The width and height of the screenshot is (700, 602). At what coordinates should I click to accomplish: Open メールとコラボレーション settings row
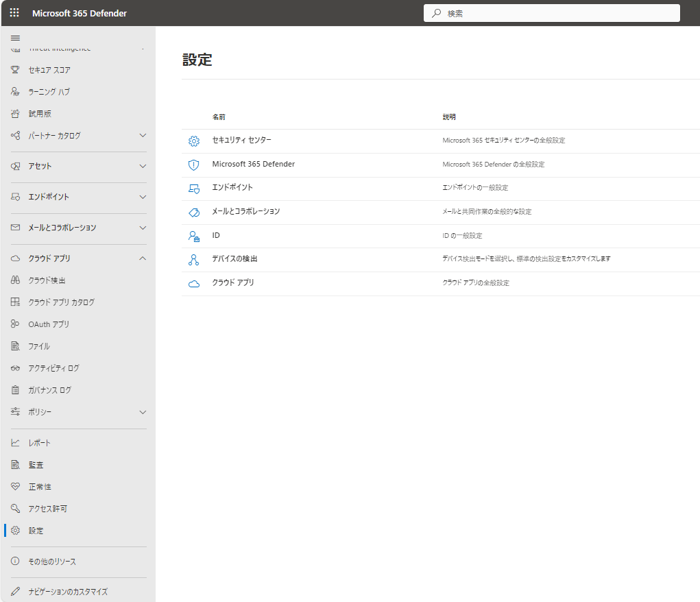pyautogui.click(x=441, y=213)
